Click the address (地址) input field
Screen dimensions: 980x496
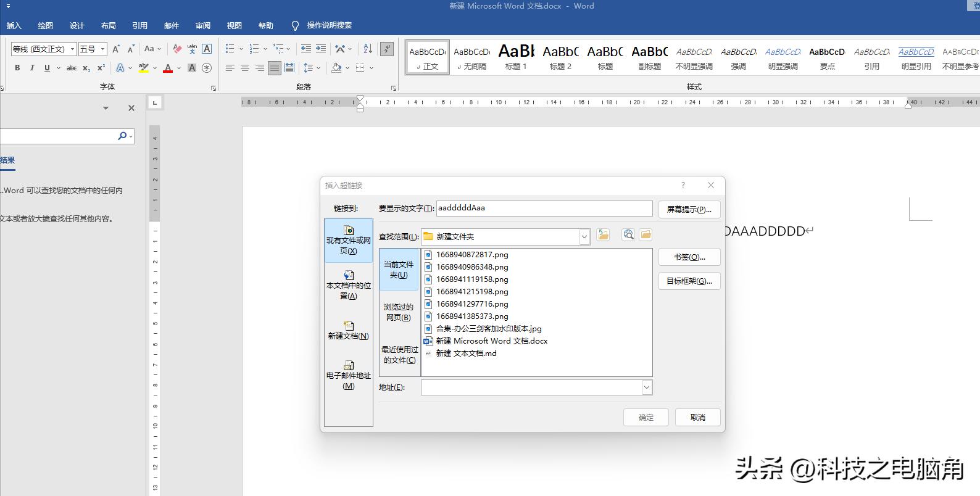(x=531, y=387)
